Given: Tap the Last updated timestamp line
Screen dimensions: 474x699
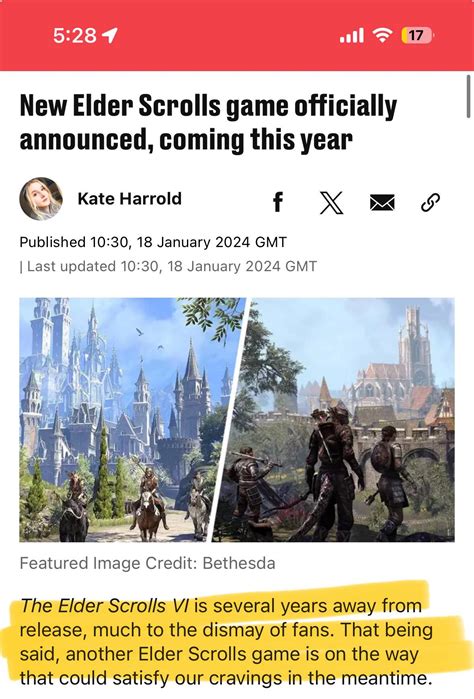Looking at the screenshot, I should click(169, 267).
